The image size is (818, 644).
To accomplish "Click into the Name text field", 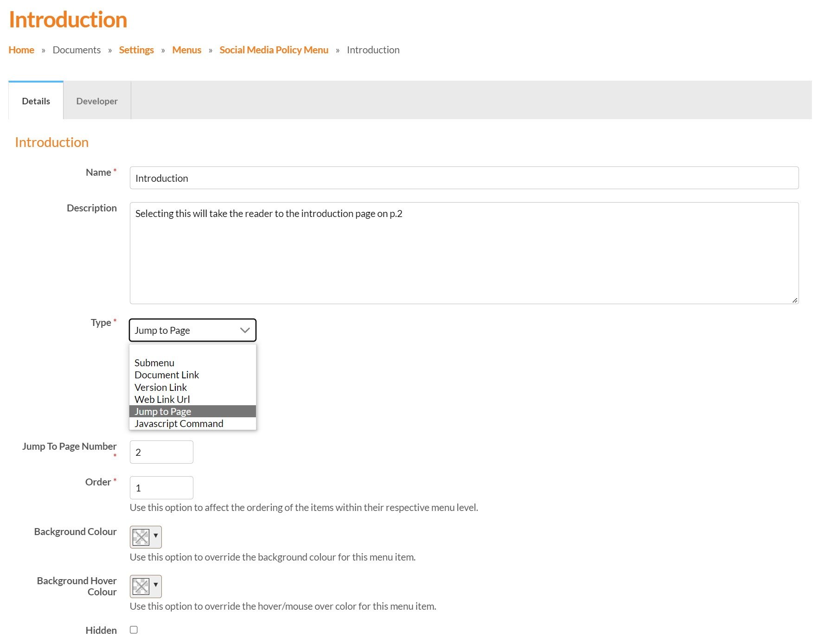I will [x=464, y=178].
